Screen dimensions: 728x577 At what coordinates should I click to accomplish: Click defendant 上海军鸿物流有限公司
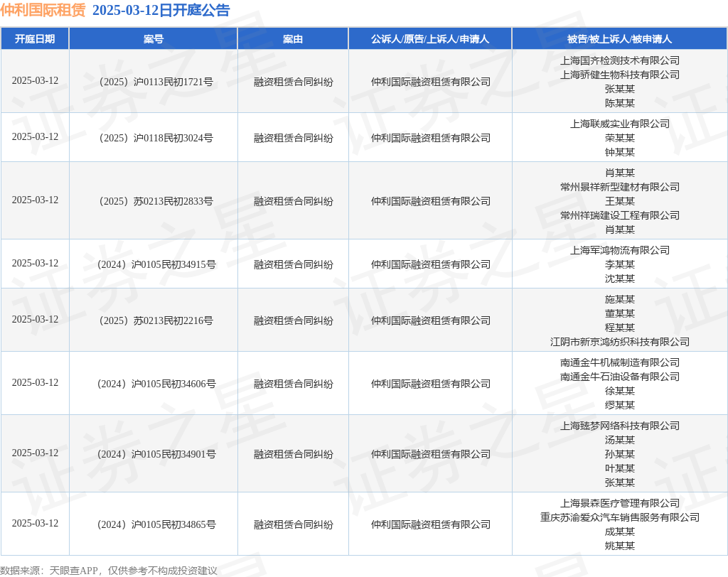(620, 250)
